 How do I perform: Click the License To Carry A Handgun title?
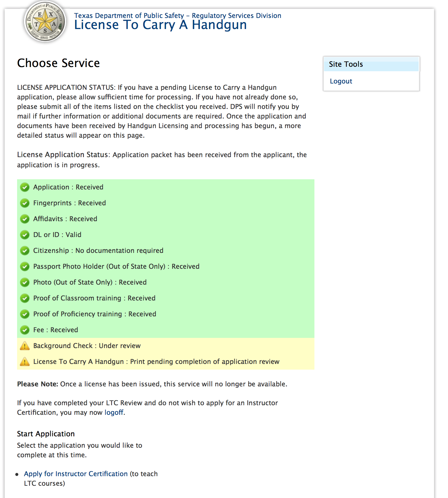(160, 25)
